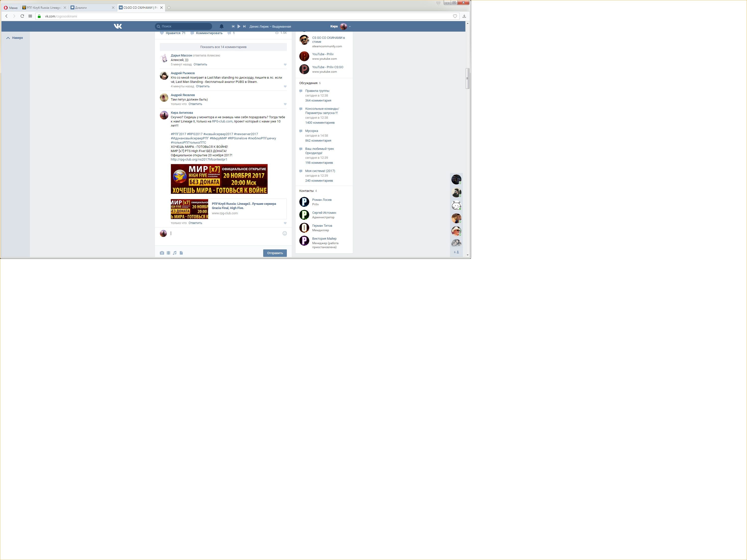Attach a document to the comment

coord(181,253)
